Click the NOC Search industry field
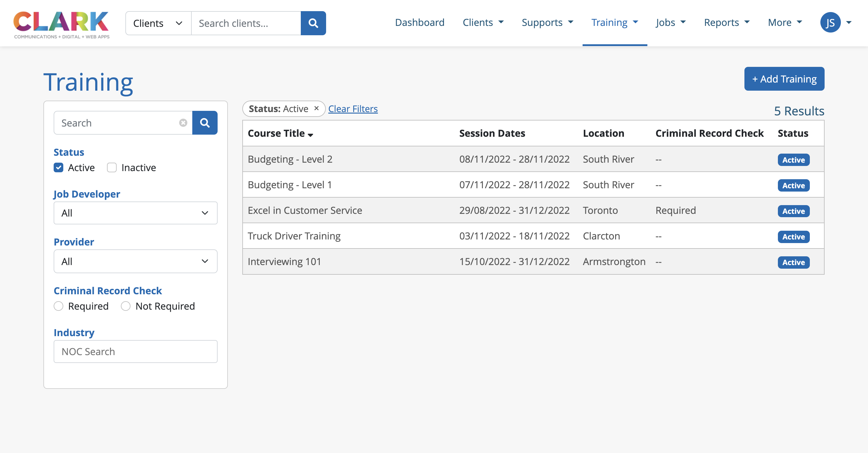The image size is (868, 453). tap(135, 351)
